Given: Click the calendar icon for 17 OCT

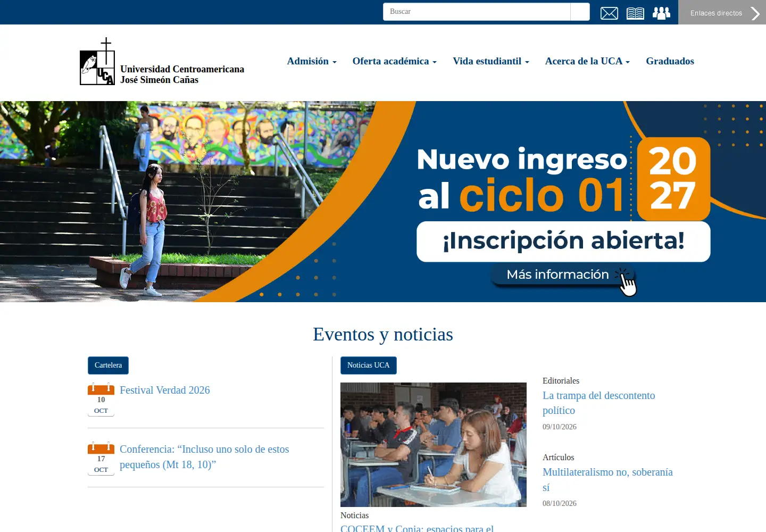Looking at the screenshot, I should (101, 459).
